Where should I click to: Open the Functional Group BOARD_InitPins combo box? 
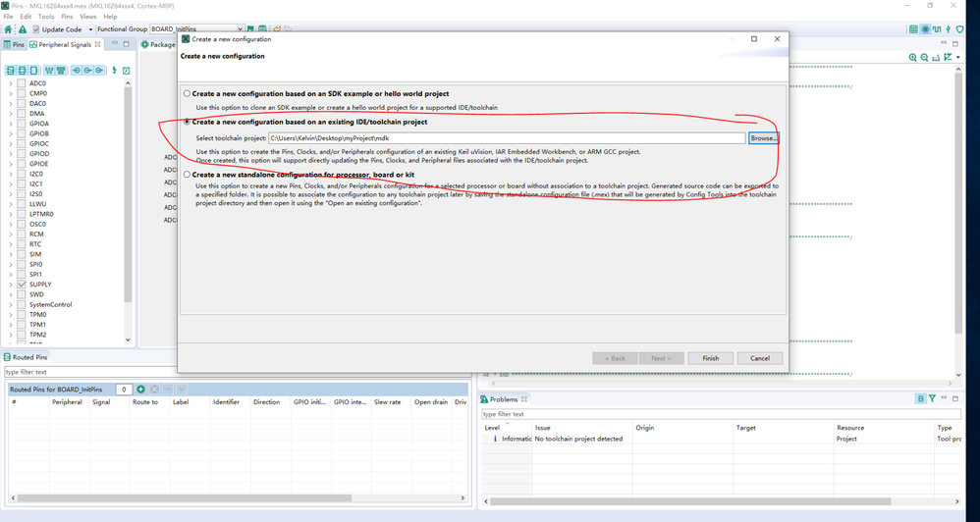196,29
